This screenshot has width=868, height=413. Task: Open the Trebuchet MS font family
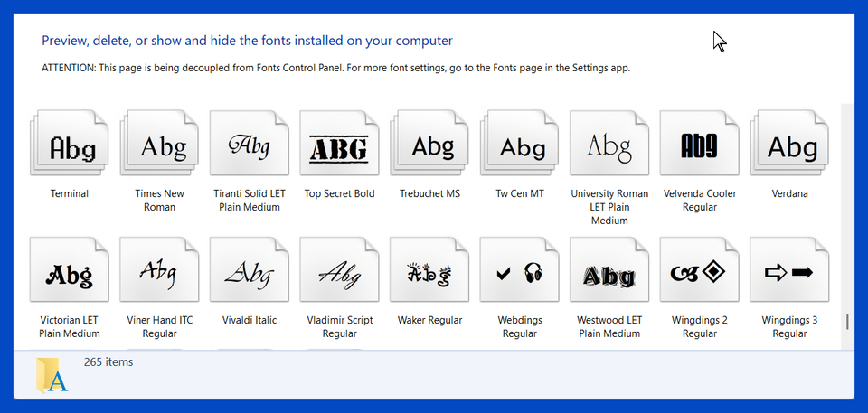pos(429,145)
